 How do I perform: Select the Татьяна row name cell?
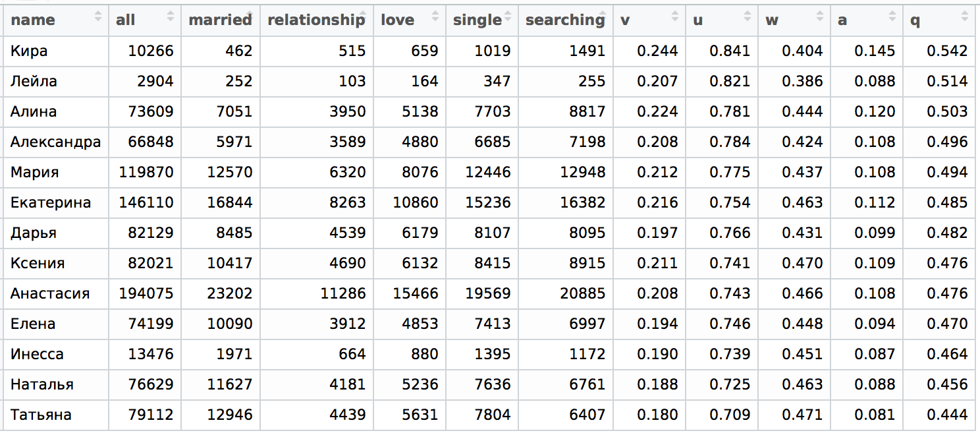[x=56, y=415]
